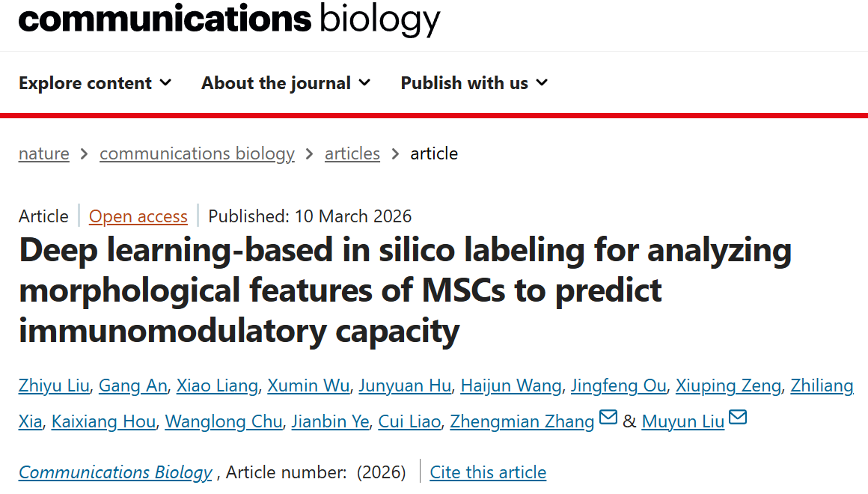
Task: Open the Communications Biology journal link
Action: 115,472
